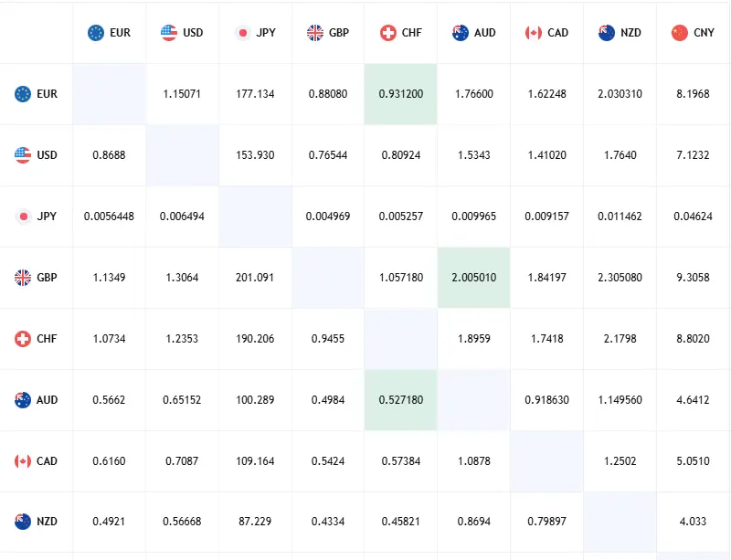This screenshot has width=731, height=560.
Task: Open the GBP to AUD rate 2.005010
Action: [474, 277]
